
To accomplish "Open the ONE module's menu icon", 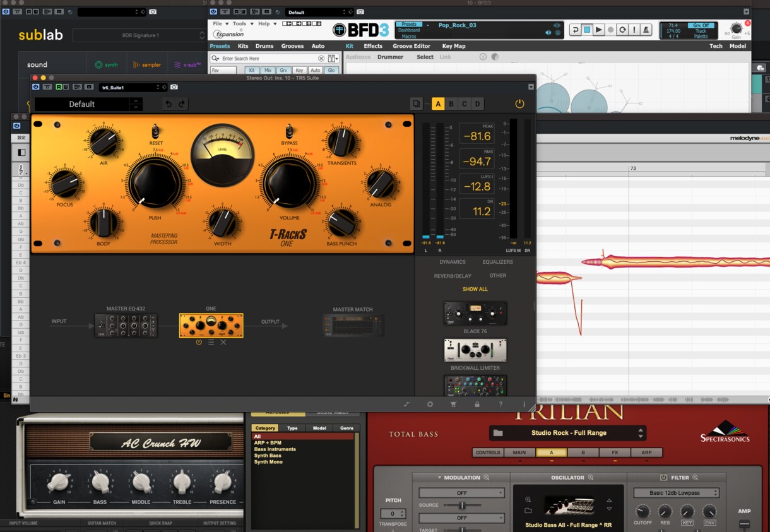I will pyautogui.click(x=211, y=342).
